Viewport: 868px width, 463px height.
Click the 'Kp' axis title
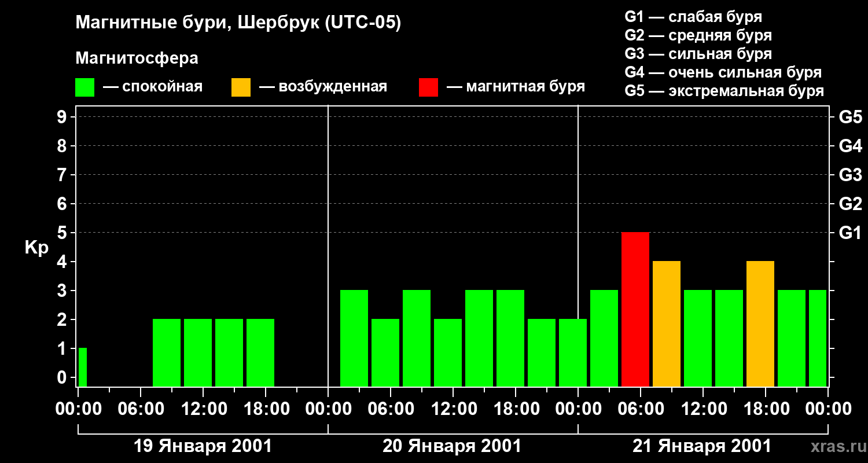click(36, 247)
